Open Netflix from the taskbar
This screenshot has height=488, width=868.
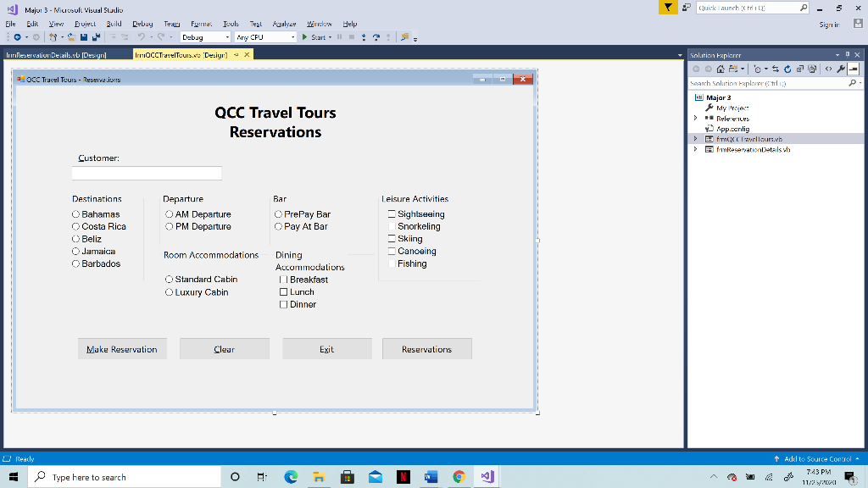tap(403, 477)
